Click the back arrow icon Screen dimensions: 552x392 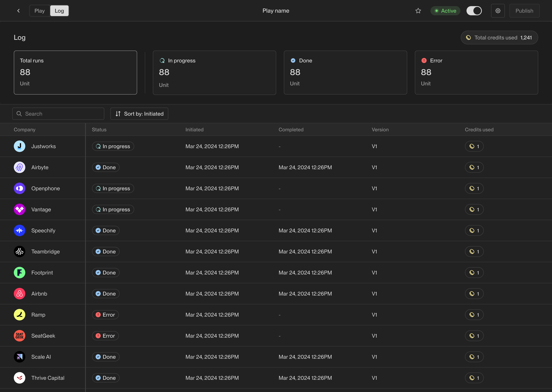[x=19, y=11]
